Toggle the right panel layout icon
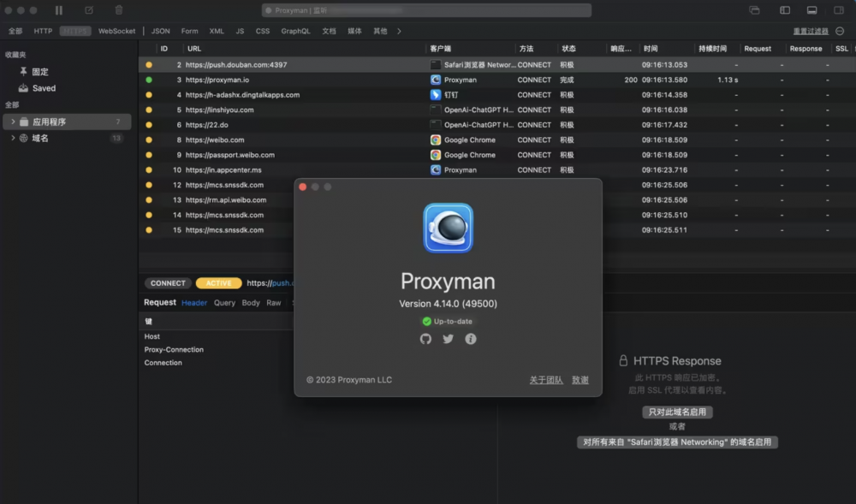The height and width of the screenshot is (504, 856). pyautogui.click(x=839, y=9)
